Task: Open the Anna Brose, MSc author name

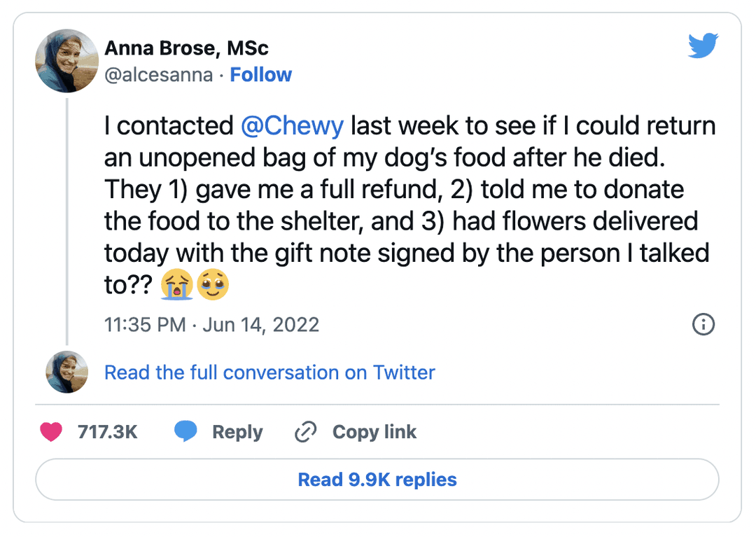Action: click(x=186, y=48)
